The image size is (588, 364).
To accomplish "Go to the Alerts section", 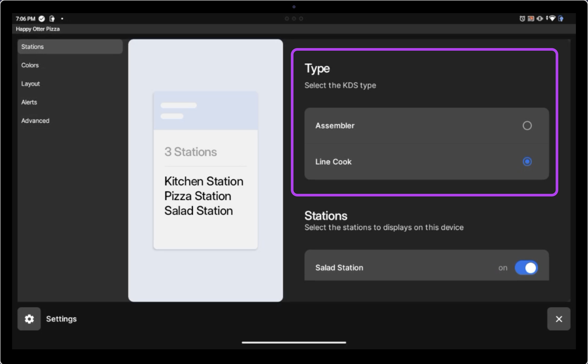I will 29,102.
